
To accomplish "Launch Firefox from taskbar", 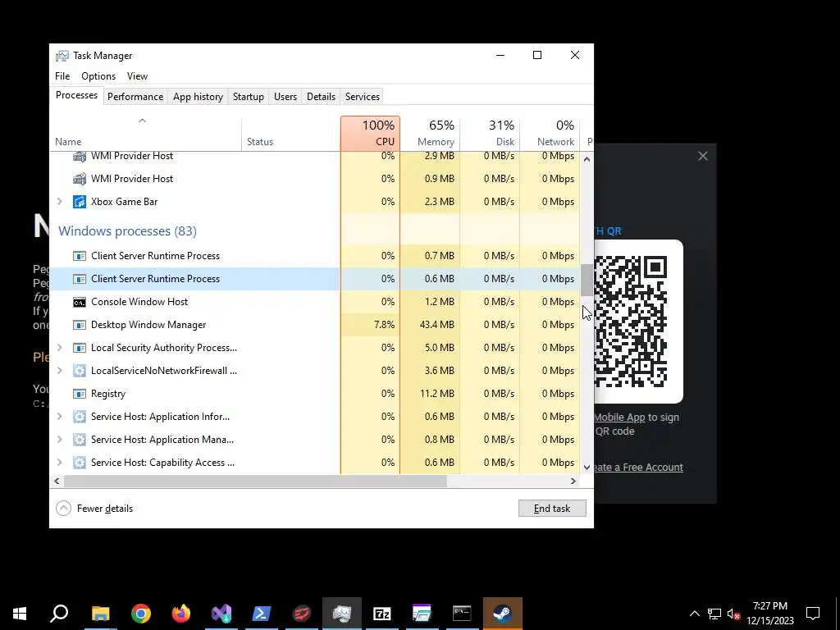I will (181, 614).
